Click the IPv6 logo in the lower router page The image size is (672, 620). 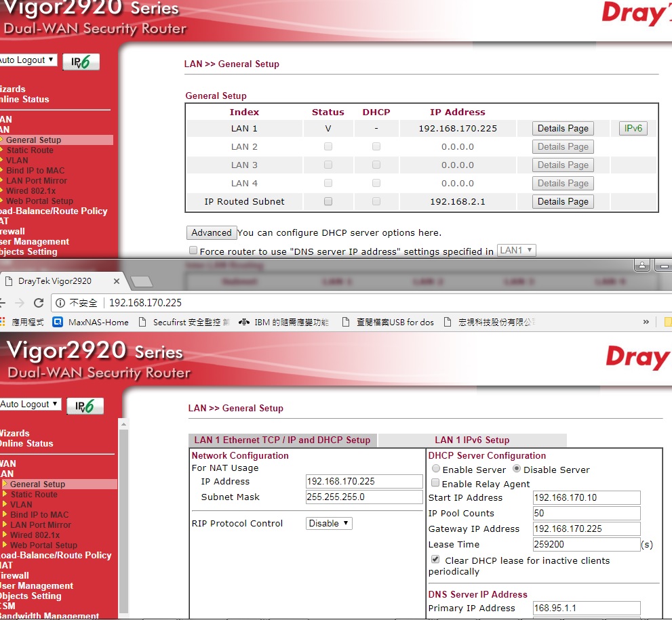85,406
